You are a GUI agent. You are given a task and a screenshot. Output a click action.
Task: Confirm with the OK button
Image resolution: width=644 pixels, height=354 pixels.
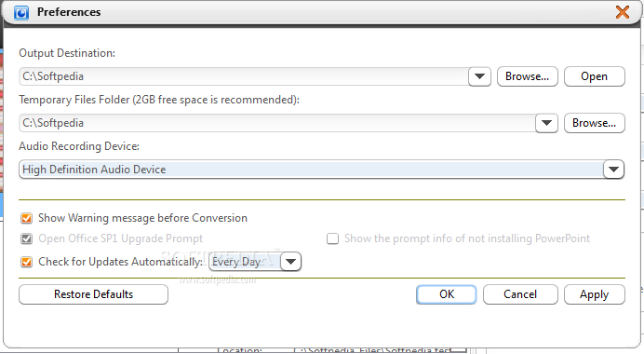point(447,294)
